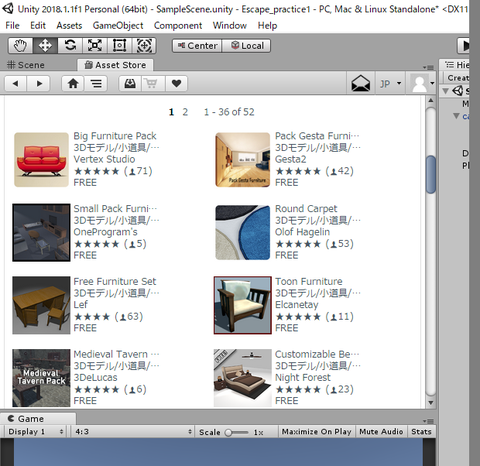480x466 pixels.
Task: Open the Big Furniture Pack listing
Action: (x=115, y=136)
